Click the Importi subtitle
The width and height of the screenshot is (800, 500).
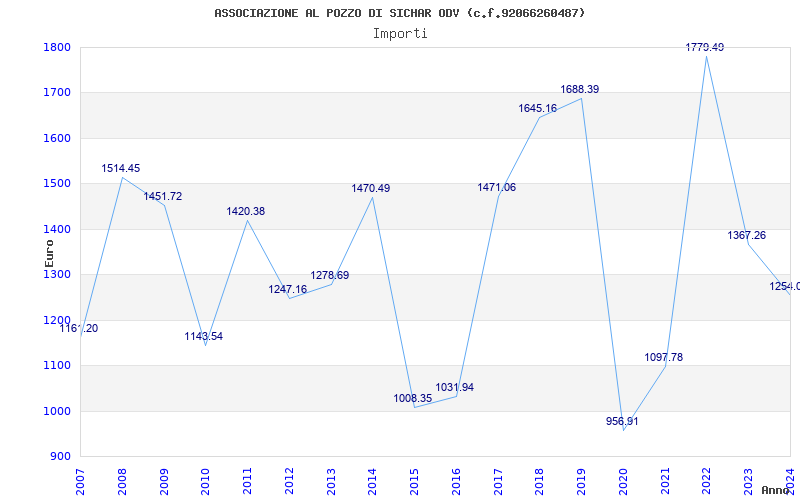(400, 34)
